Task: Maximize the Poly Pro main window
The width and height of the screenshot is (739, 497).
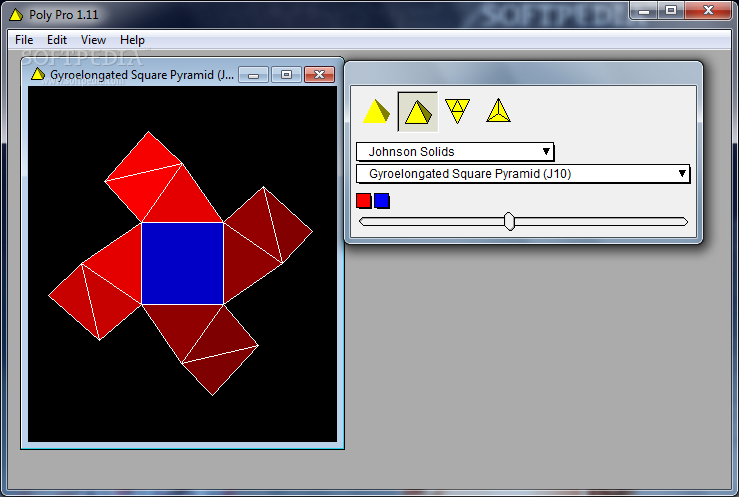Action: [x=670, y=10]
